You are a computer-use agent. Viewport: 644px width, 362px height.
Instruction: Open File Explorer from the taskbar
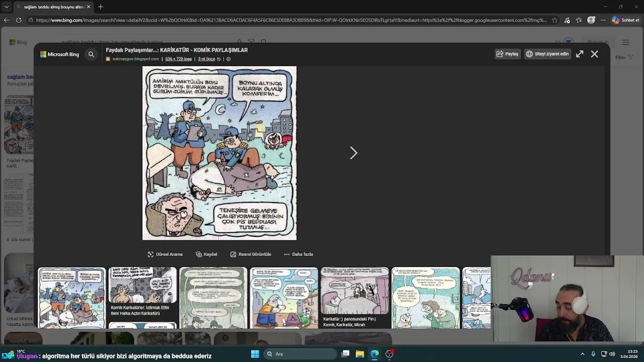point(360,354)
